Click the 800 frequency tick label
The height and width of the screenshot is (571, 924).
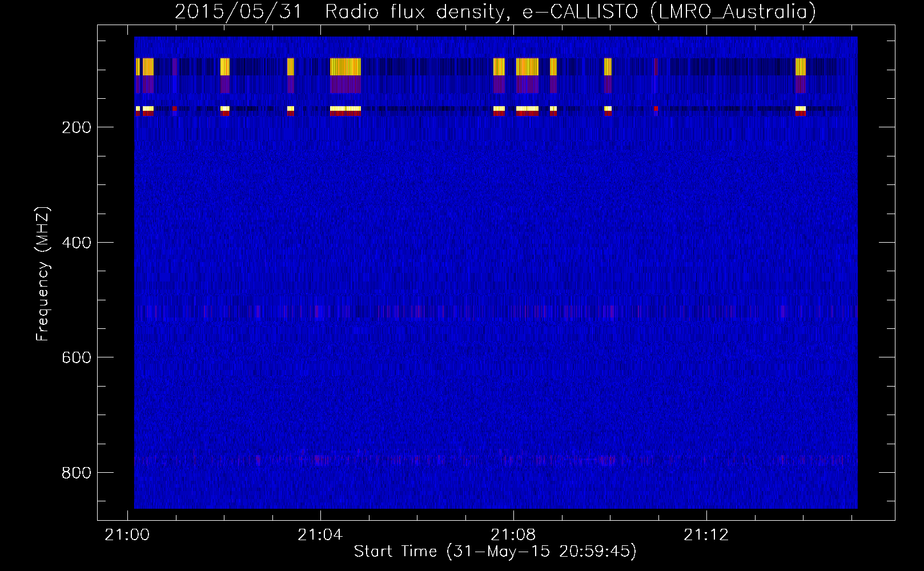pyautogui.click(x=77, y=473)
